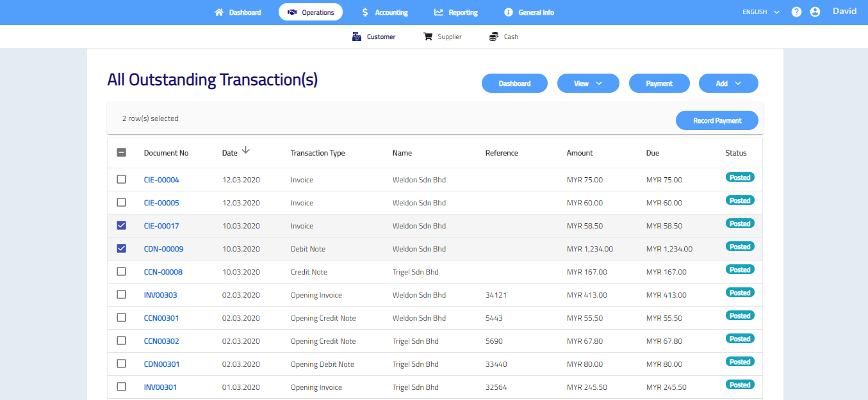
Task: Toggle the select-all header checkbox
Action: click(122, 153)
